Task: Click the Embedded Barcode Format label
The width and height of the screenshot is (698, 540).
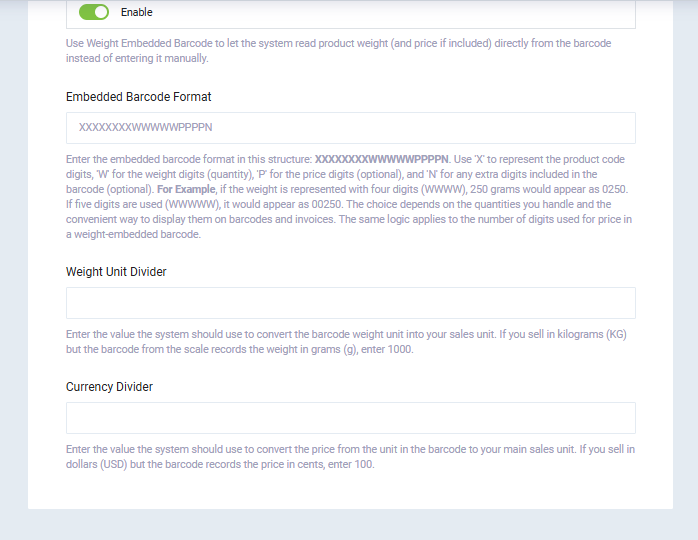Action: tap(138, 97)
